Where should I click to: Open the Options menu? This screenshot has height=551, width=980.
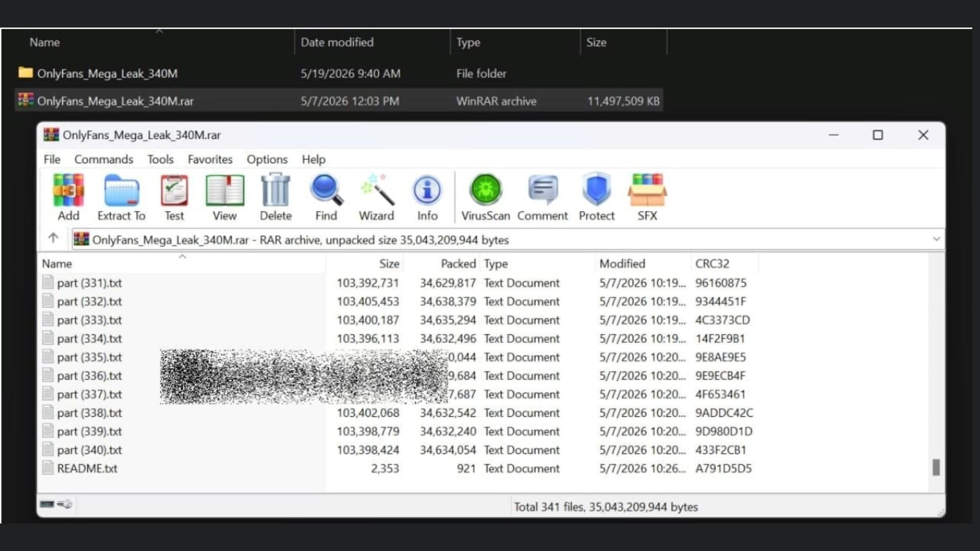pyautogui.click(x=267, y=160)
